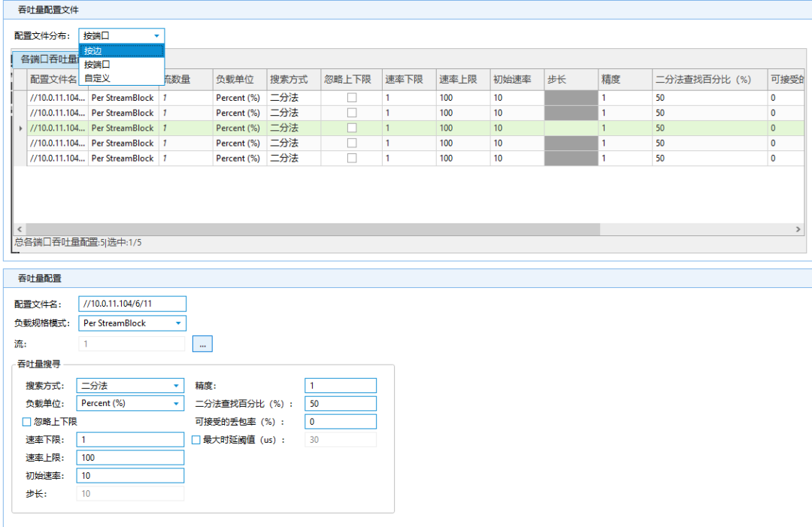The image size is (812, 527).
Task: Choose 按端口 from the distribution dropdown list
Action: click(120, 64)
